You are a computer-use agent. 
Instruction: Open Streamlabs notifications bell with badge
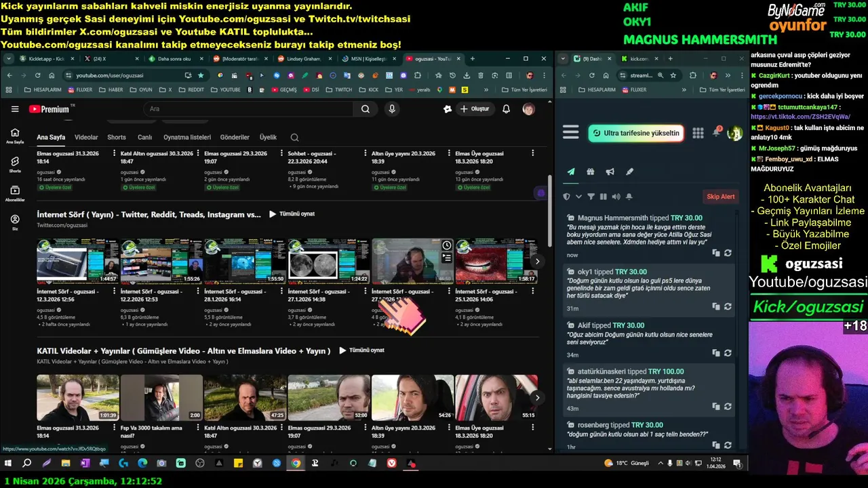[x=716, y=132]
